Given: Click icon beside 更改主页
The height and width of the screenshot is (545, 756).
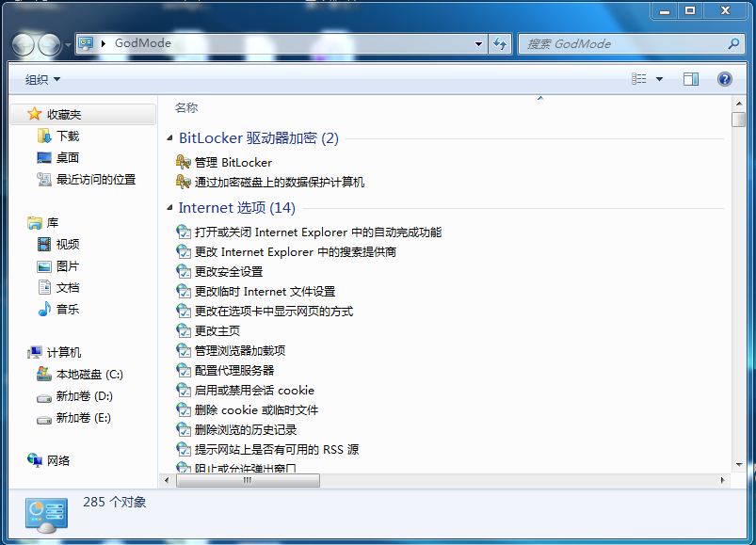Looking at the screenshot, I should [x=184, y=331].
